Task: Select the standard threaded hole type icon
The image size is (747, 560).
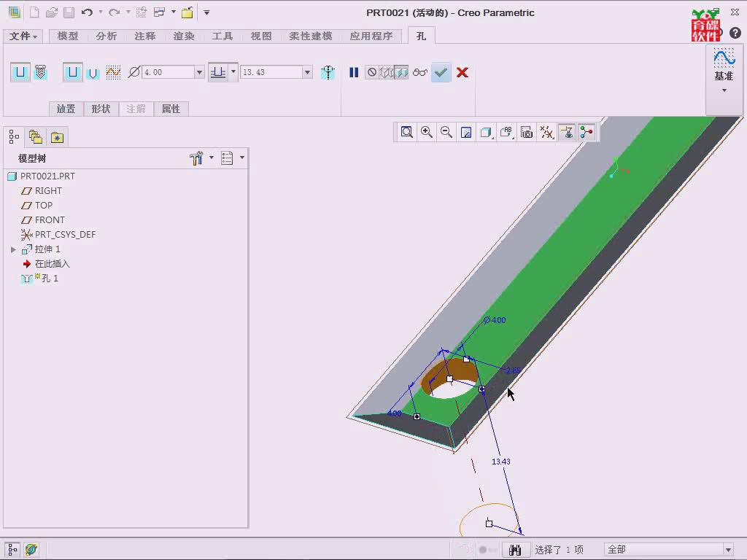Action: tap(41, 72)
